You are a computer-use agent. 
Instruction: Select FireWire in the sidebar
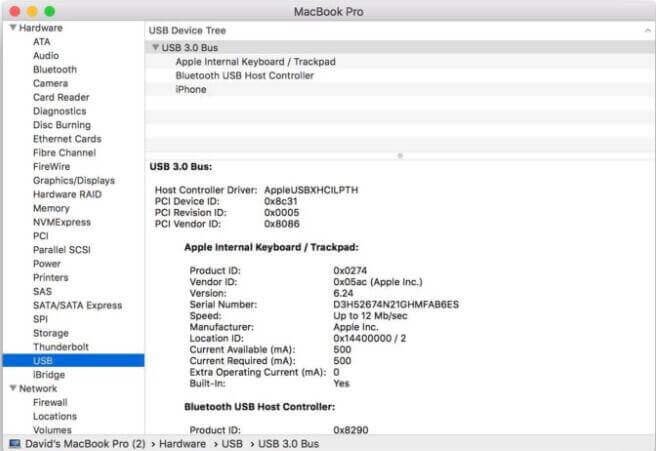click(x=51, y=166)
